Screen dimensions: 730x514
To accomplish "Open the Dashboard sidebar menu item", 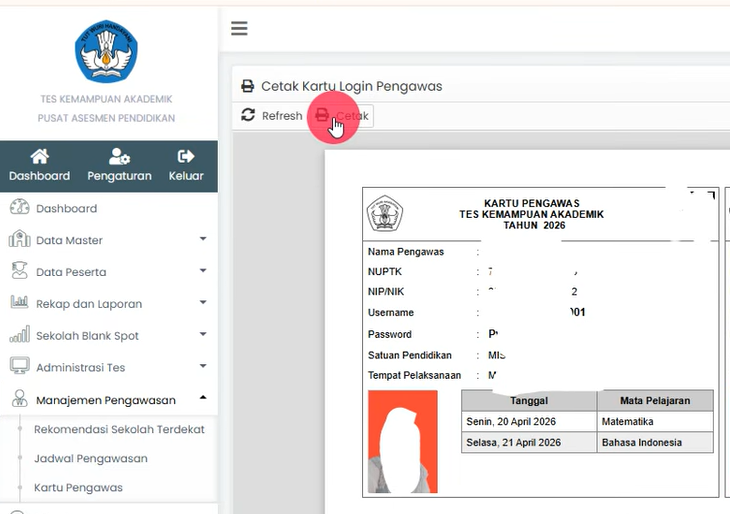I will click(x=67, y=209).
